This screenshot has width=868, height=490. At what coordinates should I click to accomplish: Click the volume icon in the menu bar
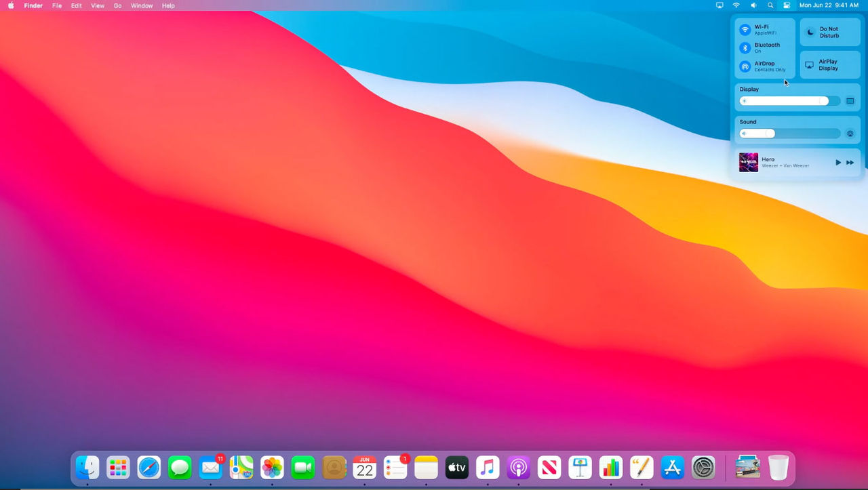[x=753, y=5]
